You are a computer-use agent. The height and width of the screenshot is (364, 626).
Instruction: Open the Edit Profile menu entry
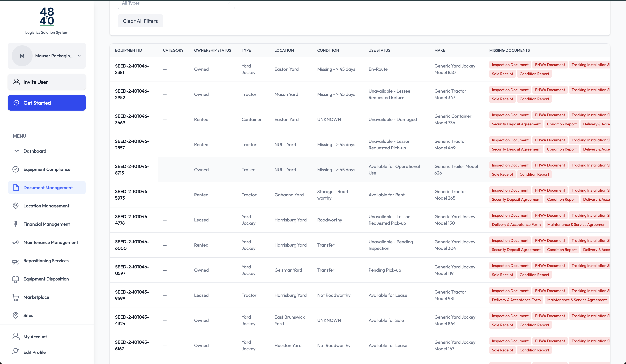pos(34,352)
